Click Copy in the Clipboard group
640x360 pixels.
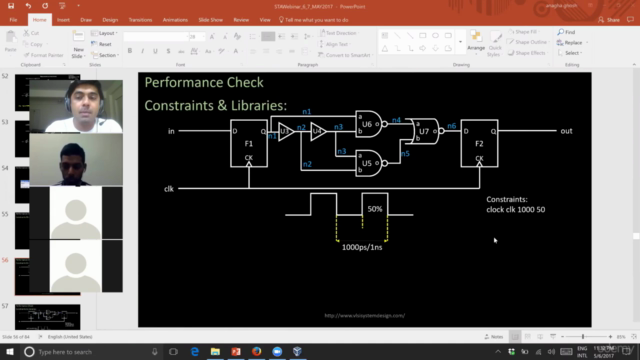click(x=33, y=44)
